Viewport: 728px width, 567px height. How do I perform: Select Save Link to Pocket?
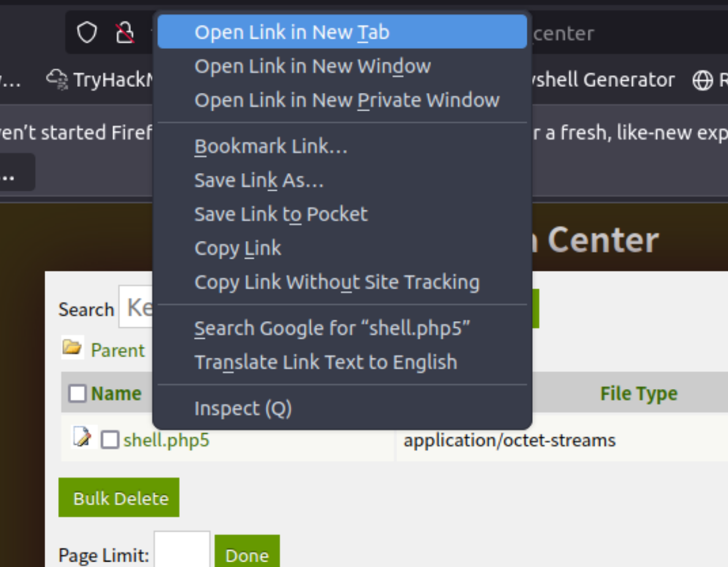(x=342, y=214)
